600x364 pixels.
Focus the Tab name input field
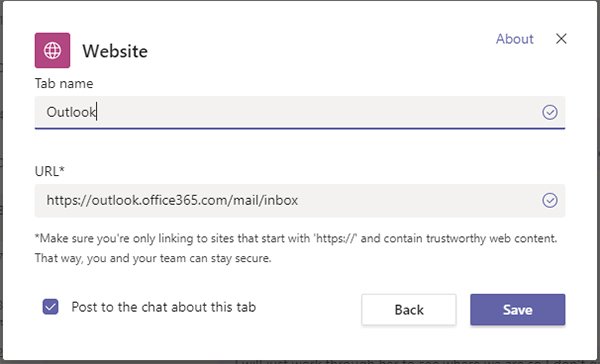[300, 113]
